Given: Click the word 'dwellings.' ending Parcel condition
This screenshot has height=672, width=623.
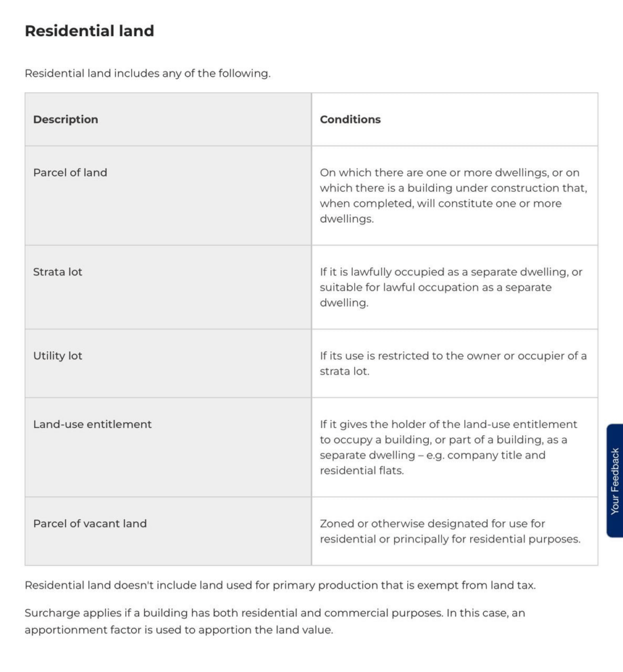Looking at the screenshot, I should click(347, 219).
